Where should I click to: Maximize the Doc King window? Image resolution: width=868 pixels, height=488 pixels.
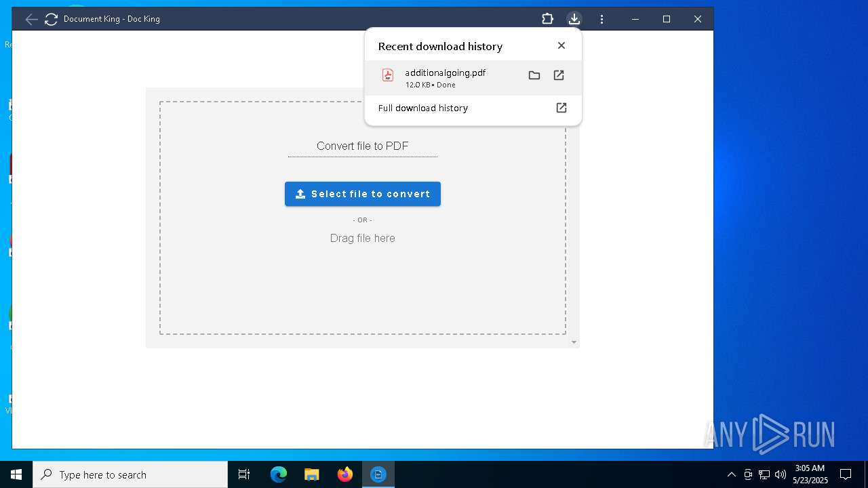click(667, 19)
